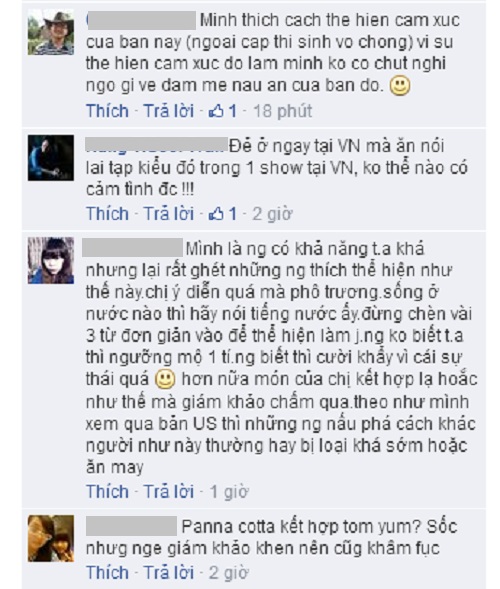Open cowboy hat commenter's profile picture
500x589 pixels.
[51, 33]
